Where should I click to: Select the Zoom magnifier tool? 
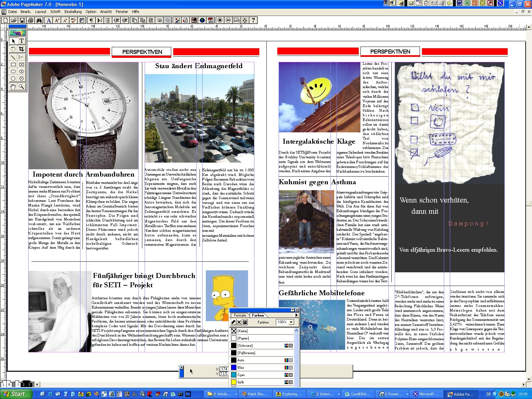[x=22, y=87]
